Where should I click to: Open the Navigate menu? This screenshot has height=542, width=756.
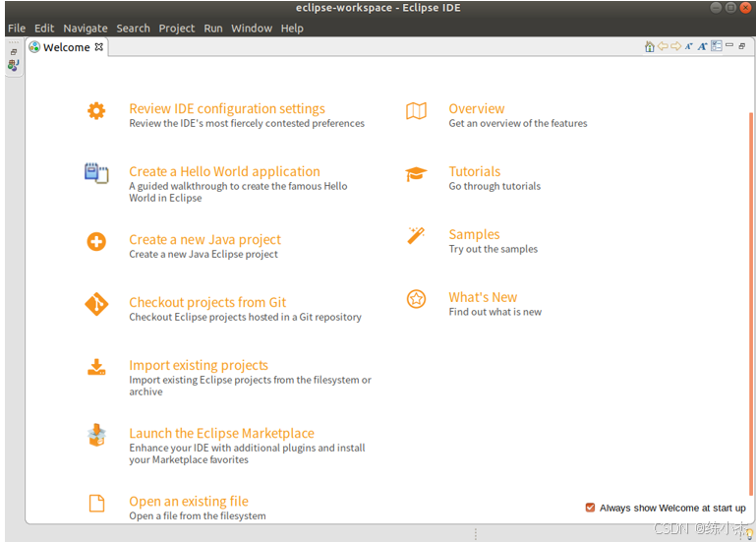point(86,28)
